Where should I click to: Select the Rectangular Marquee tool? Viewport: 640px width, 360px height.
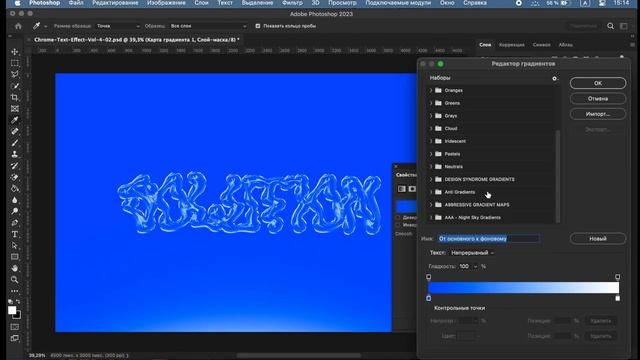pyautogui.click(x=15, y=63)
